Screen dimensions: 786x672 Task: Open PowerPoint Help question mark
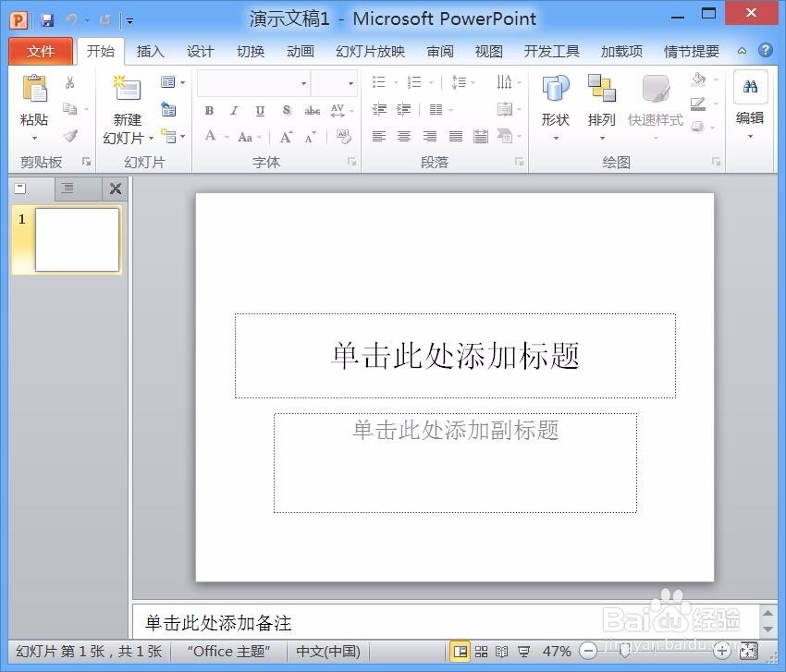766,50
